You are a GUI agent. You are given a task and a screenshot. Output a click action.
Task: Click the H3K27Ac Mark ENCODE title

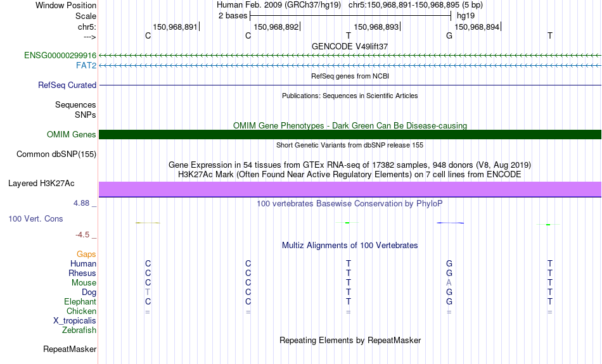tap(350, 175)
